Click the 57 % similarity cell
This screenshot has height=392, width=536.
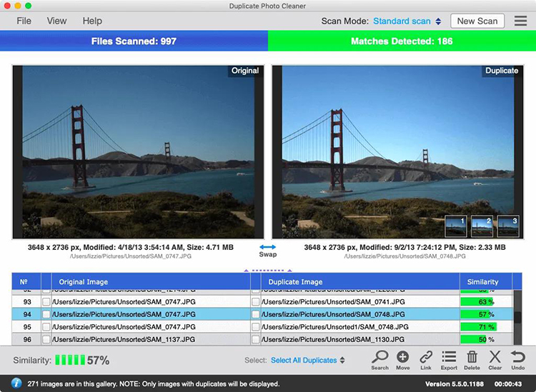tap(486, 314)
